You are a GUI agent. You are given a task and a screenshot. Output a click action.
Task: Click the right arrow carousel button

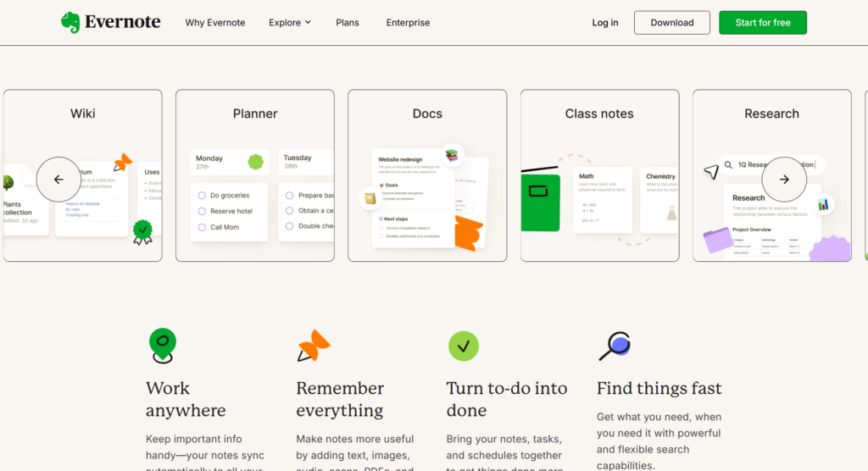(784, 180)
